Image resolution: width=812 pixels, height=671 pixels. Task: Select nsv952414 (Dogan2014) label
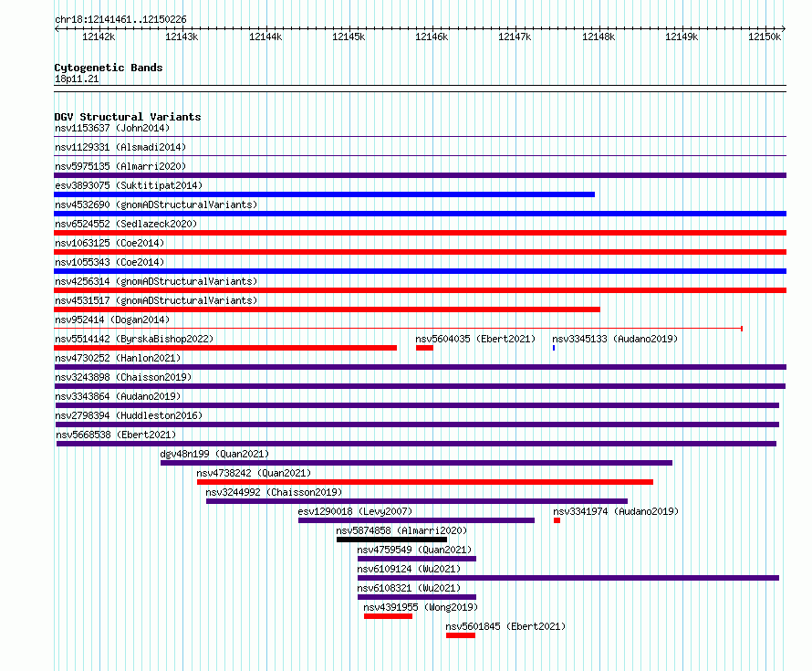point(112,320)
